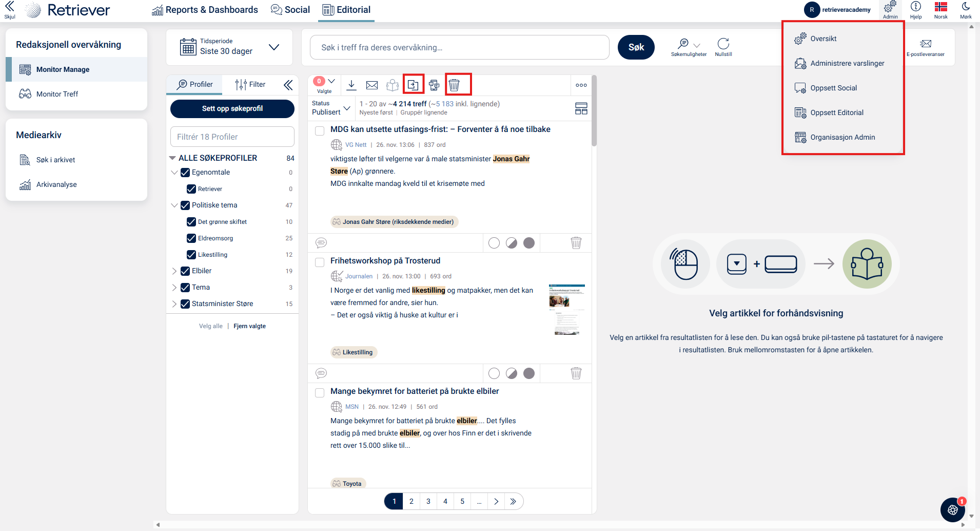Click the move-to-profile toolbar icon
Image resolution: width=980 pixels, height=531 pixels.
pyautogui.click(x=413, y=85)
